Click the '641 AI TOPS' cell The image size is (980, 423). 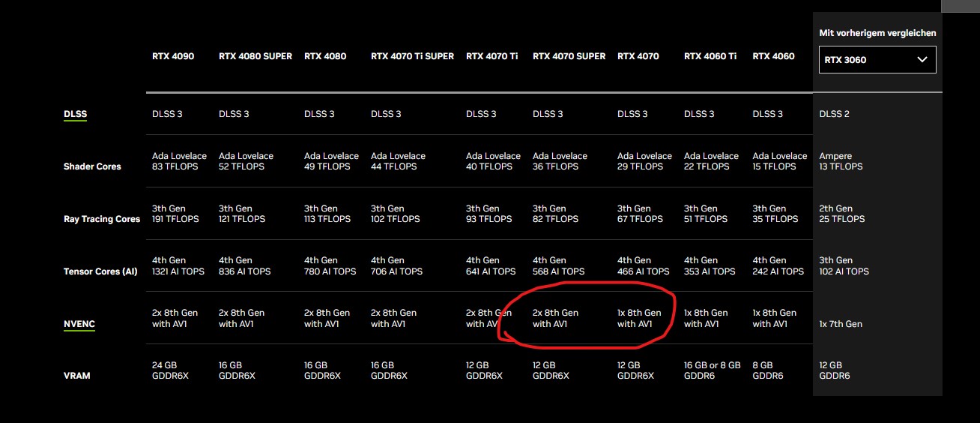491,266
